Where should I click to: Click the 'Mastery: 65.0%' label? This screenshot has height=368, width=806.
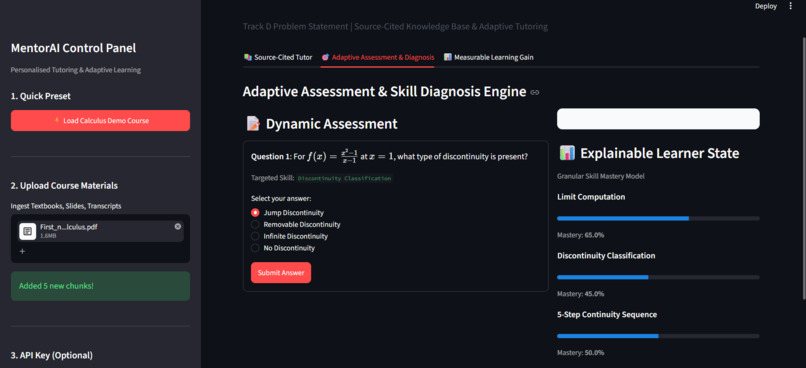[580, 235]
